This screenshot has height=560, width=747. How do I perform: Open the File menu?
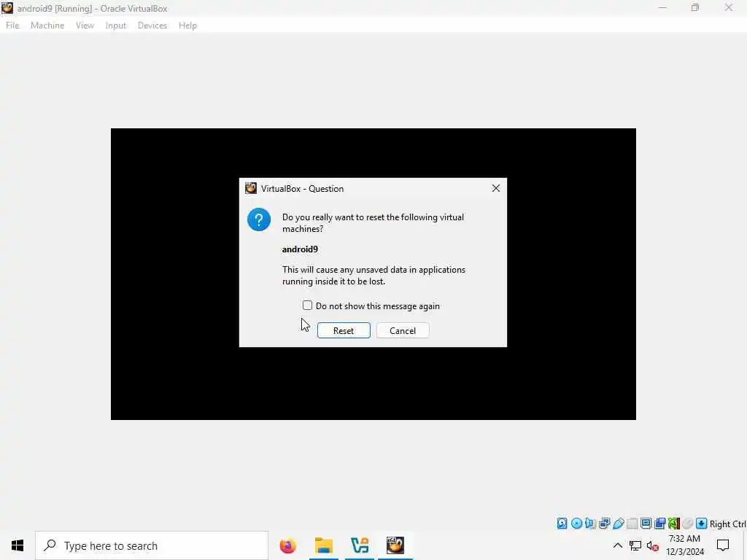click(12, 26)
